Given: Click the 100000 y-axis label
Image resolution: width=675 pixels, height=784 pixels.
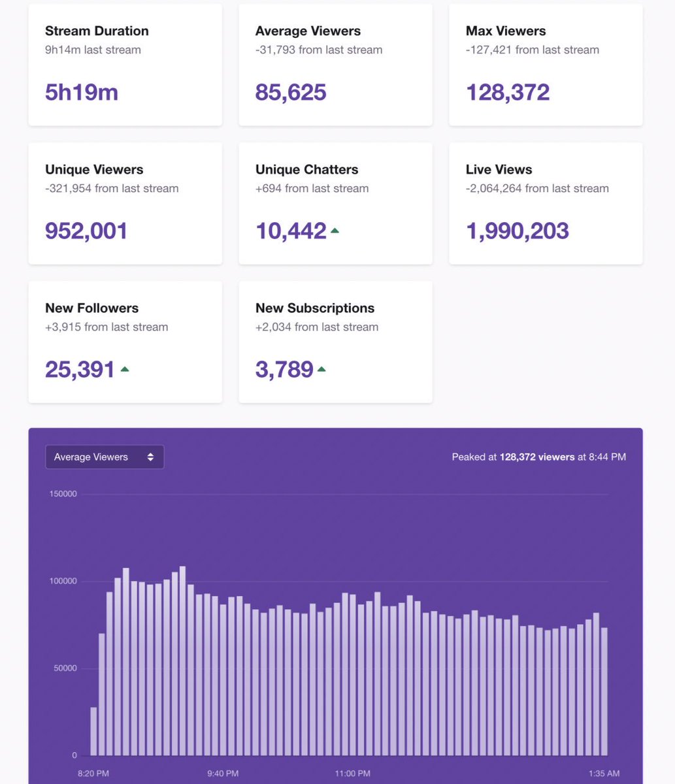Looking at the screenshot, I should pyautogui.click(x=63, y=581).
